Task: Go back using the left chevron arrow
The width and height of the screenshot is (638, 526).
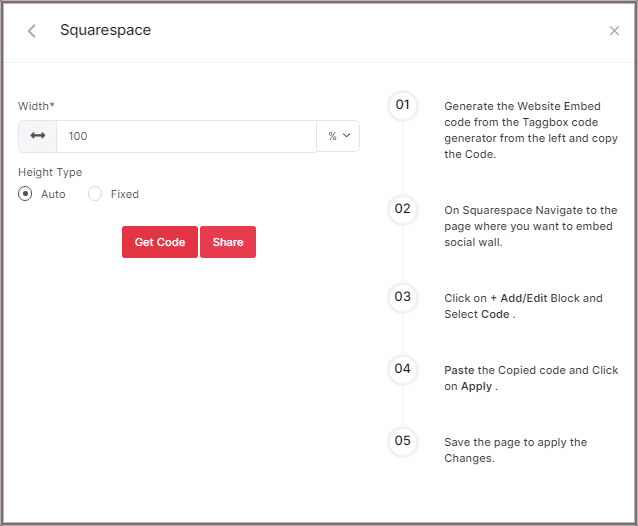Action: tap(32, 31)
